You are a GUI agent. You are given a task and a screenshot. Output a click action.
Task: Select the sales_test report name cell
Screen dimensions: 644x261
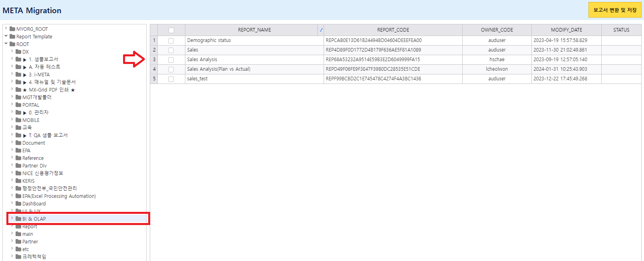pos(197,79)
